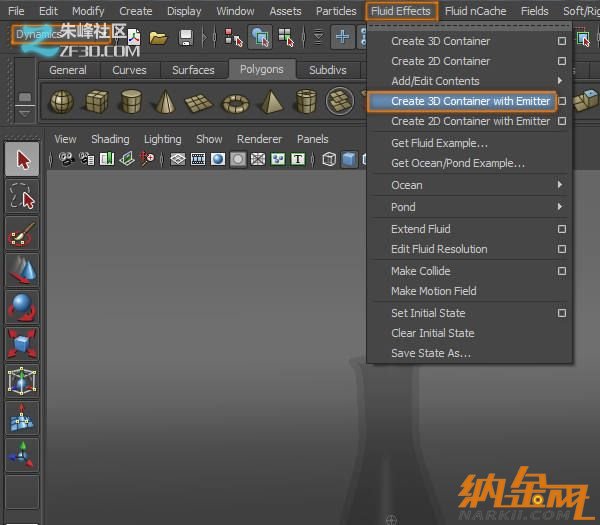This screenshot has width=600, height=525.
Task: Open the viewport Lighting menu
Action: pyautogui.click(x=162, y=139)
